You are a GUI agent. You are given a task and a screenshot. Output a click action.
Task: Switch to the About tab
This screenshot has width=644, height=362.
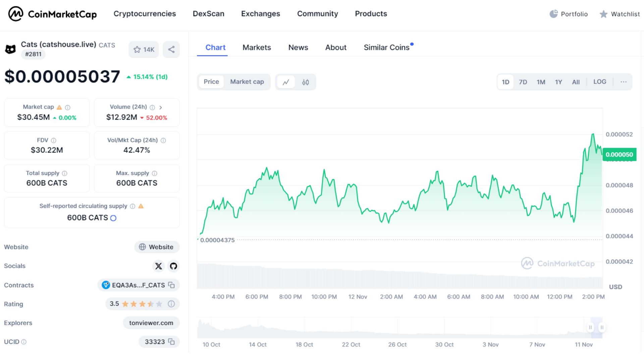coord(336,48)
